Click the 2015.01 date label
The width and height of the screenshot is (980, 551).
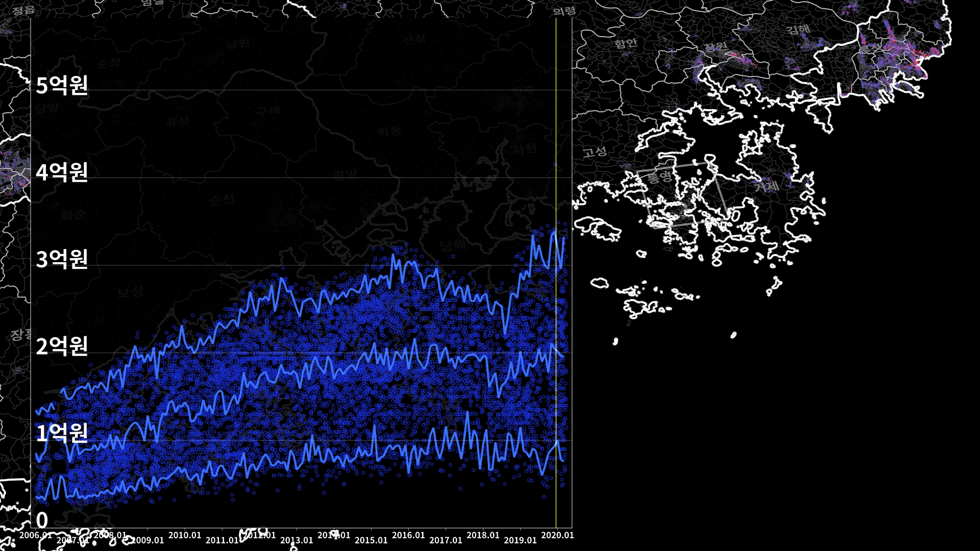(x=371, y=540)
